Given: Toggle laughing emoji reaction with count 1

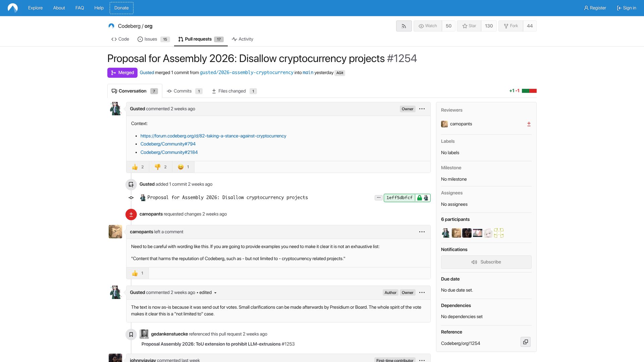Looking at the screenshot, I should click(x=183, y=167).
